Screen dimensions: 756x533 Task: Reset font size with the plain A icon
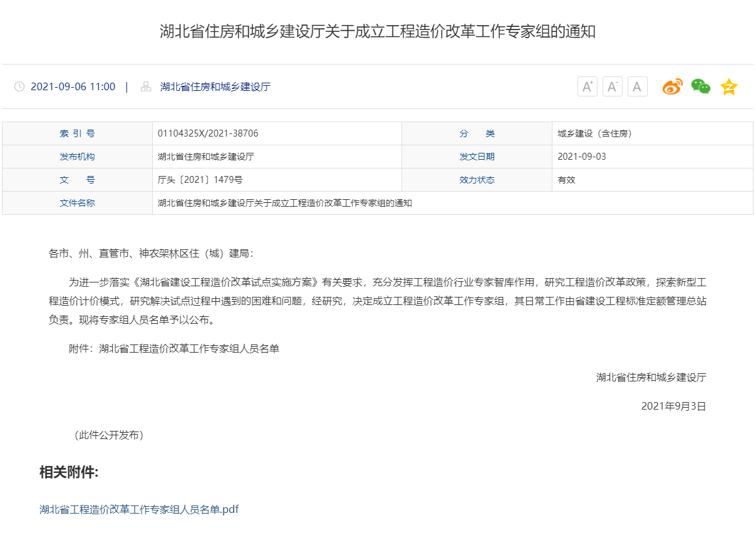click(637, 86)
